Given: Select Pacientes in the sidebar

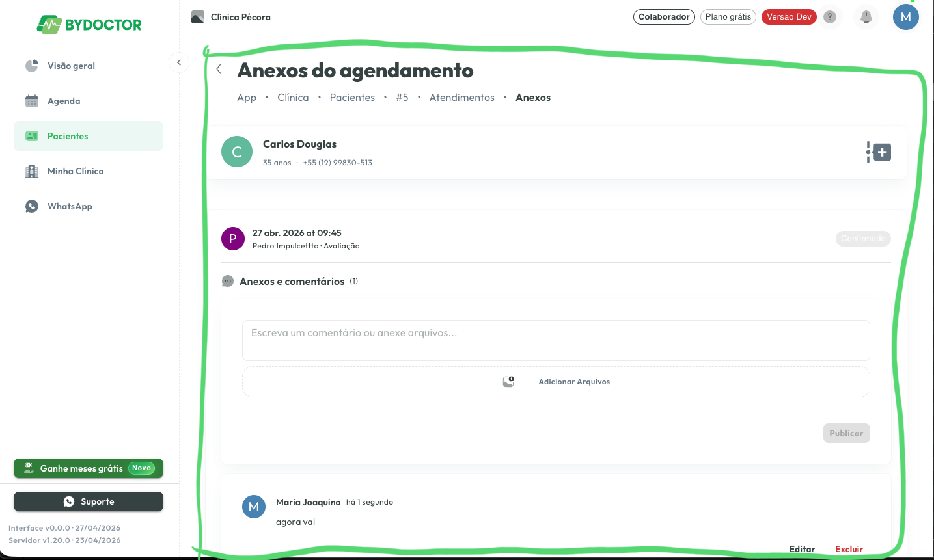Looking at the screenshot, I should pos(89,136).
